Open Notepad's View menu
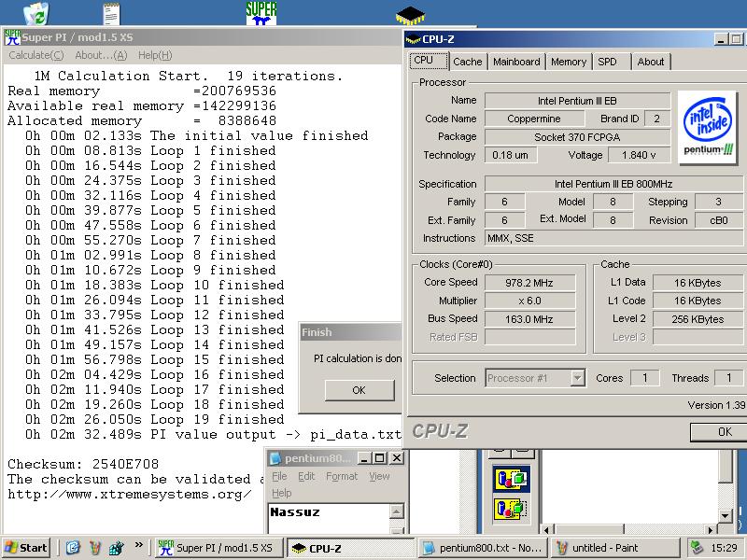 click(379, 476)
